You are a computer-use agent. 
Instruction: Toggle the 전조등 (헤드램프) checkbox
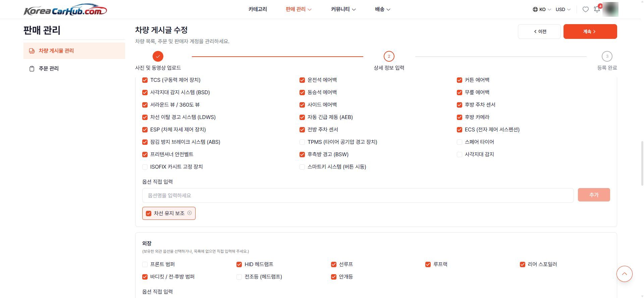coord(239,277)
